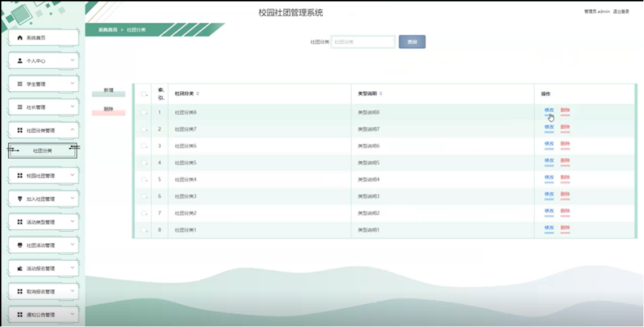Check the row for 社团分类4

(x=144, y=180)
